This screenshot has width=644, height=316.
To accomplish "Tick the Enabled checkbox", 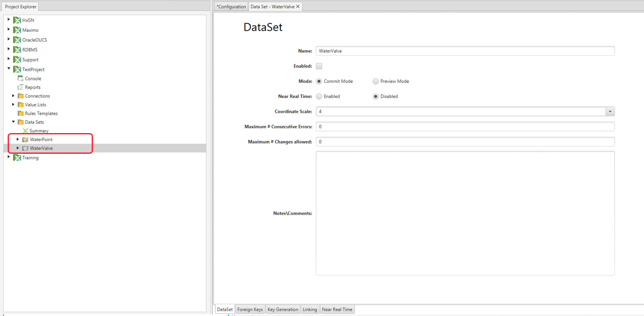I will pyautogui.click(x=319, y=66).
